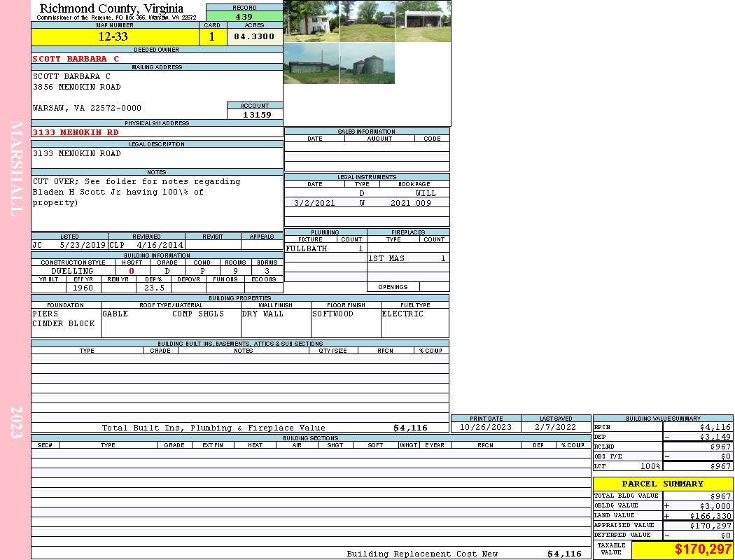Screen dimensions: 735x560
Task: Click the notes text starting CUT OVER
Action: coord(136,192)
